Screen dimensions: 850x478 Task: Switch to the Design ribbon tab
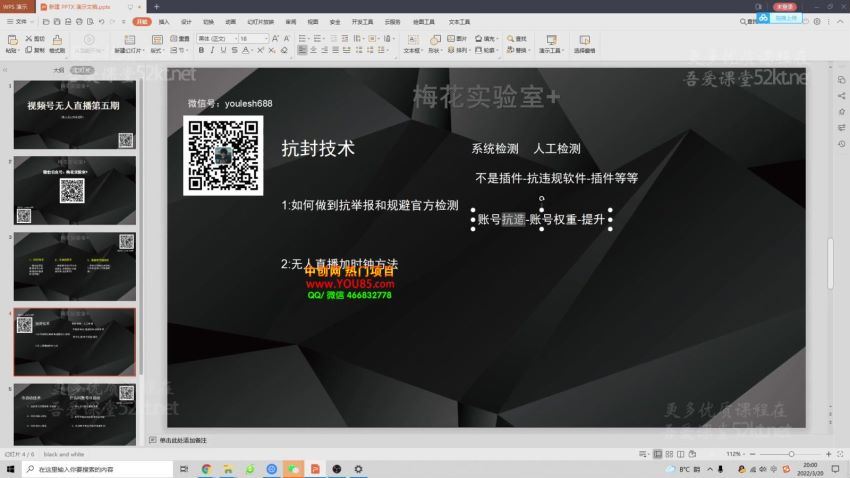186,22
